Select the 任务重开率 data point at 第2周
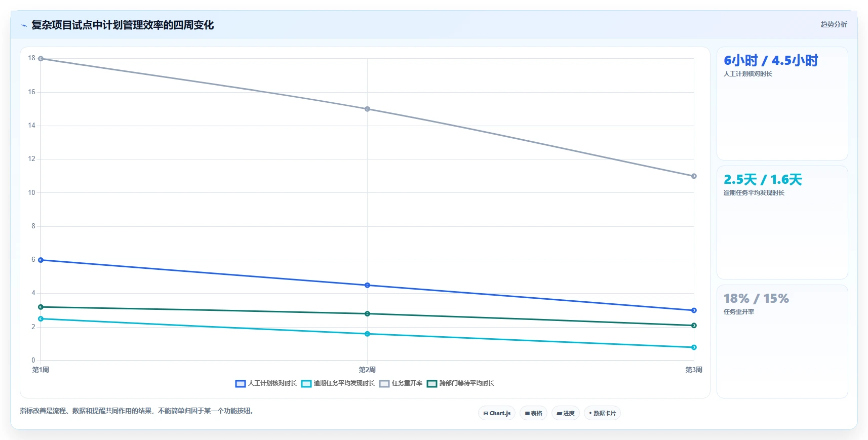 [x=368, y=109]
